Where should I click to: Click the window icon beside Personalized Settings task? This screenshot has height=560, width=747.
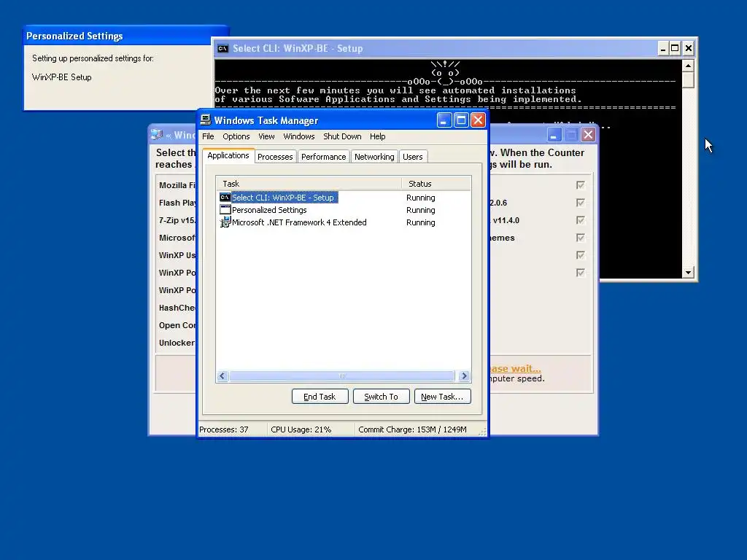225,209
